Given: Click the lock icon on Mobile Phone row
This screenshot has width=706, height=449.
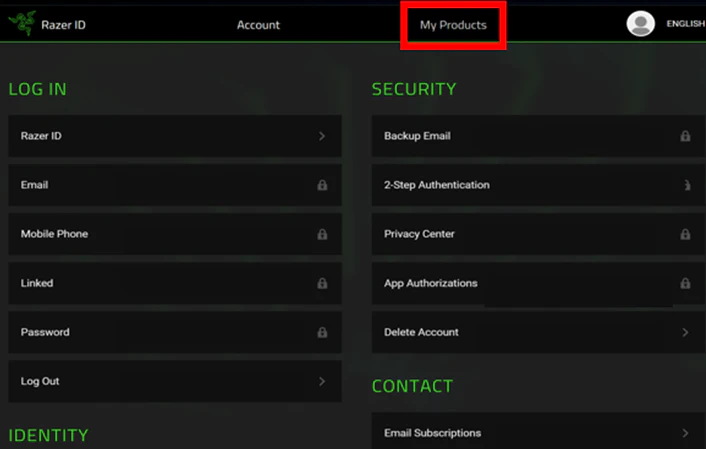Looking at the screenshot, I should 322,234.
